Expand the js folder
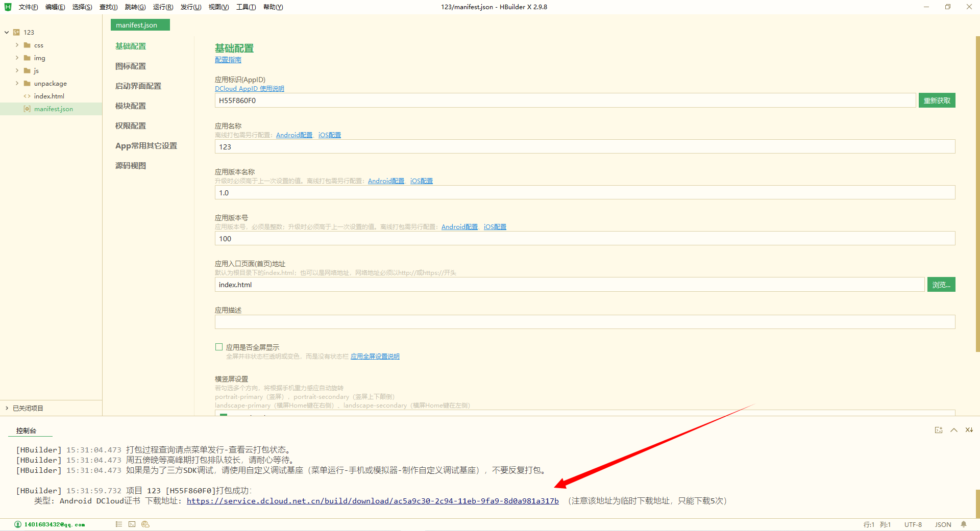The width and height of the screenshot is (980, 531). pyautogui.click(x=17, y=70)
